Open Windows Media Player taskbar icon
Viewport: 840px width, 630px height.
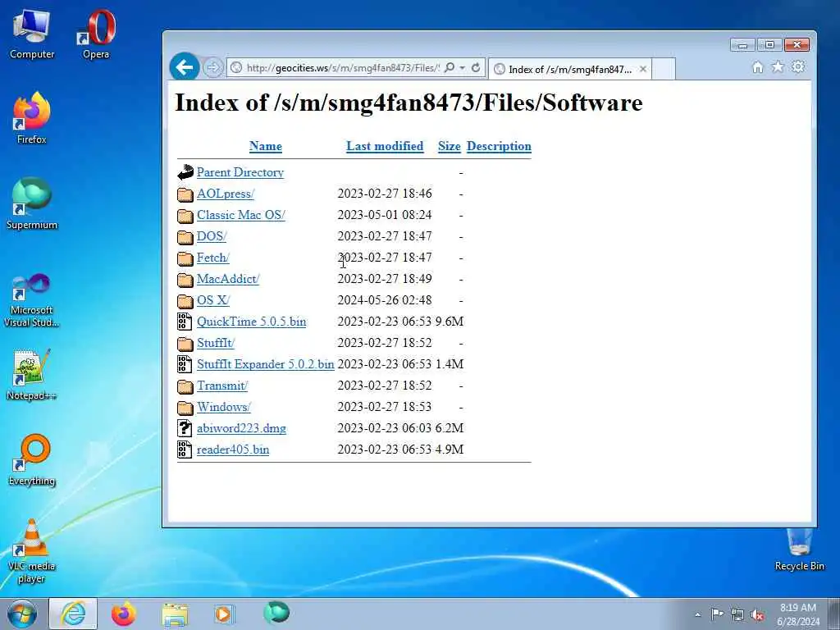coord(223,614)
